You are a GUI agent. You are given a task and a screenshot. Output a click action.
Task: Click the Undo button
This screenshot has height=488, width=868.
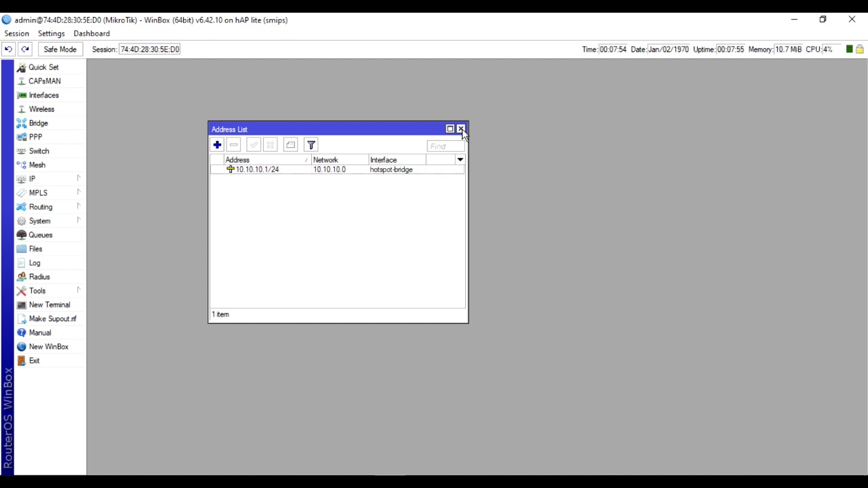pyautogui.click(x=8, y=49)
